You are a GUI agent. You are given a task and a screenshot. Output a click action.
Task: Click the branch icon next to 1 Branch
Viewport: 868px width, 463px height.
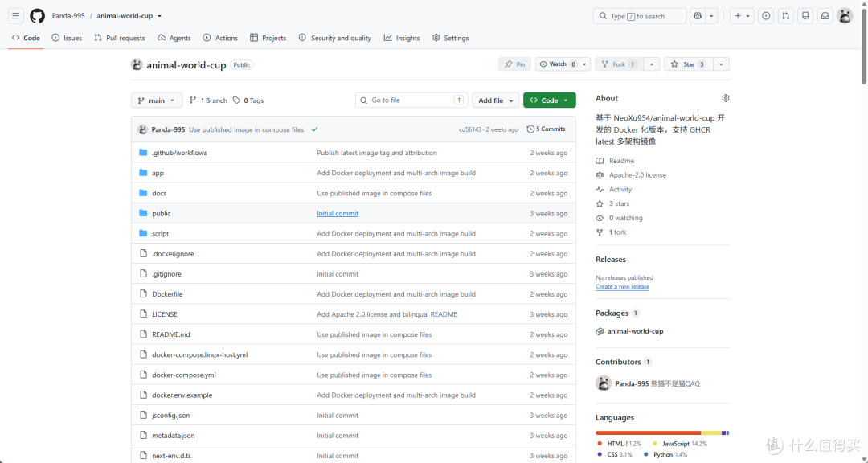193,100
